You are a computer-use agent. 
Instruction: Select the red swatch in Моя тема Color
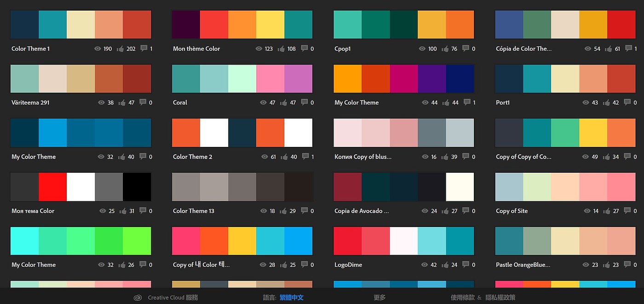[52, 187]
